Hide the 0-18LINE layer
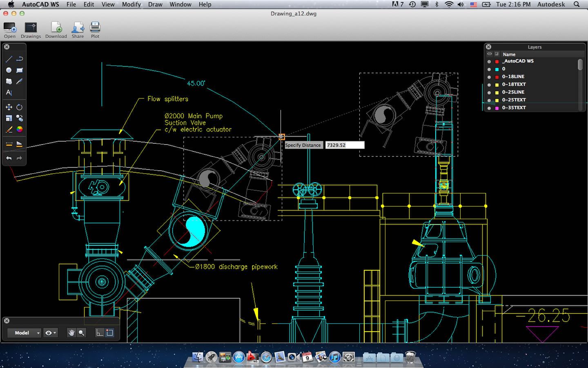 (x=489, y=77)
